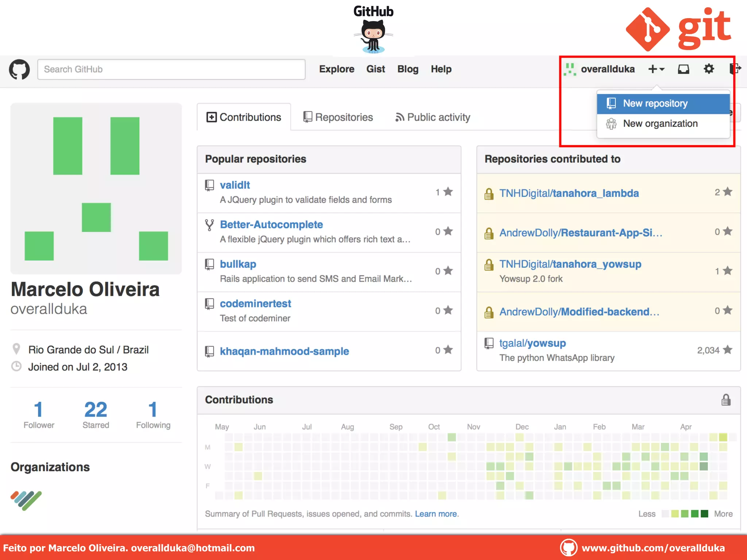Screen dimensions: 747x560
Task: Switch to the Public activity tab
Action: tap(433, 117)
